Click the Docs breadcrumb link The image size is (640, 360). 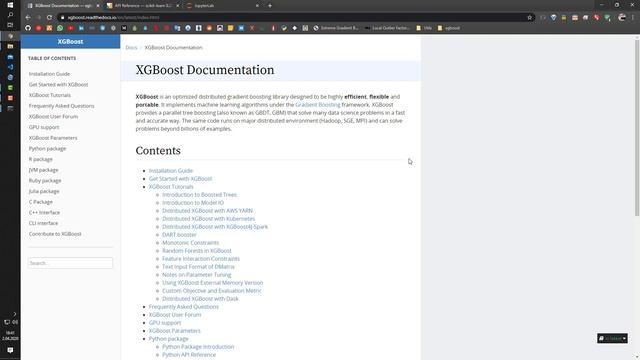pyautogui.click(x=131, y=48)
